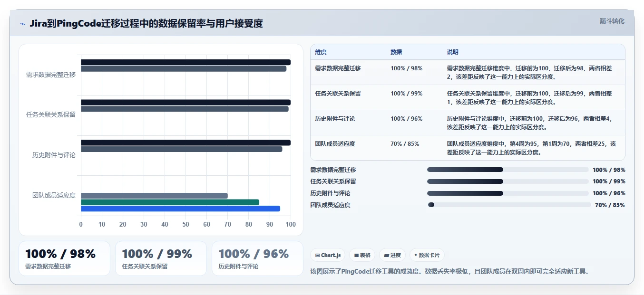Click the 100% / 99% data card
Screen dimensions: 644x295
(x=161, y=258)
